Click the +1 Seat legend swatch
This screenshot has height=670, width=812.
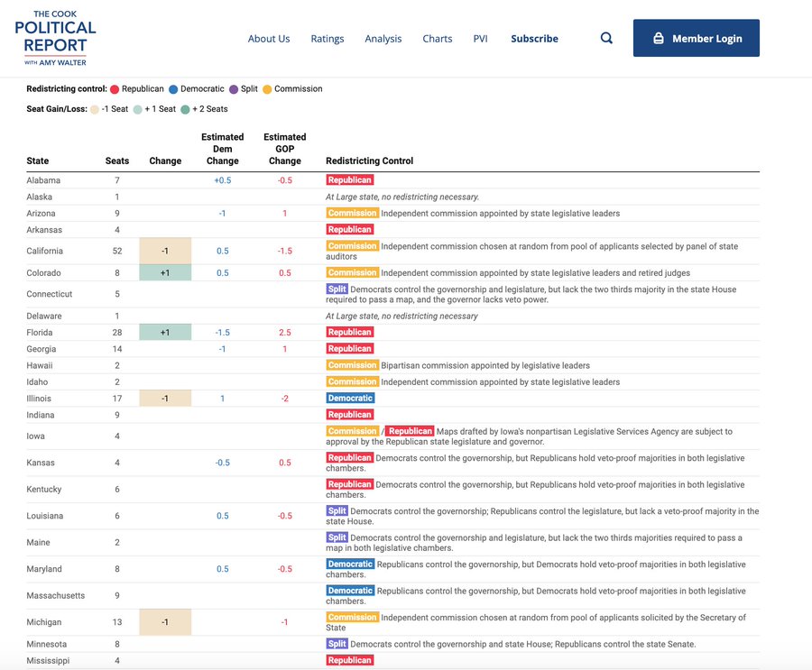137,109
